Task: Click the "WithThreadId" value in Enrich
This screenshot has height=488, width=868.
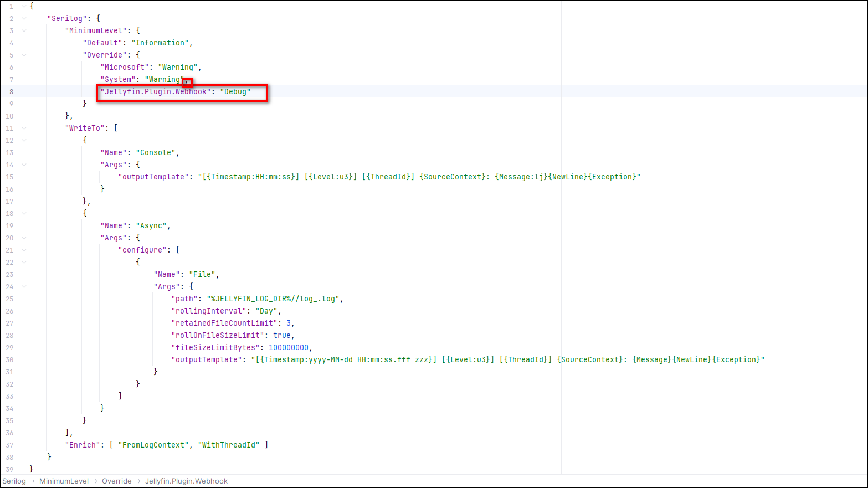Action: (229, 445)
